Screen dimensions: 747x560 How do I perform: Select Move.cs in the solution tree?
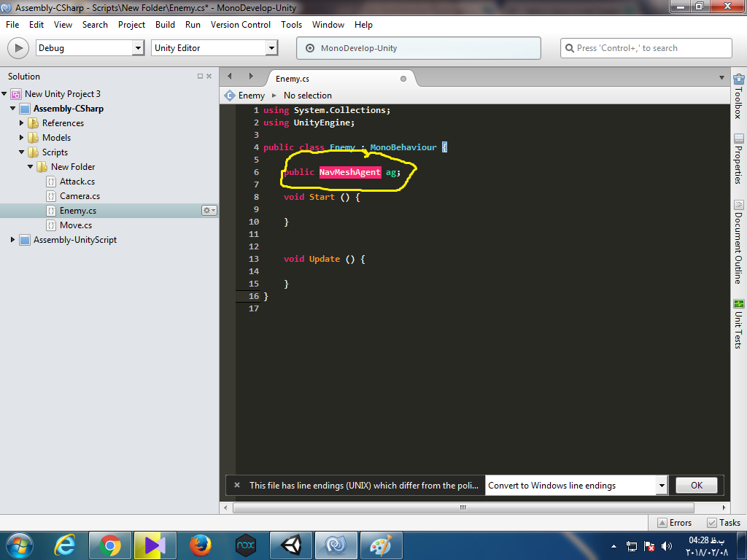[76, 225]
